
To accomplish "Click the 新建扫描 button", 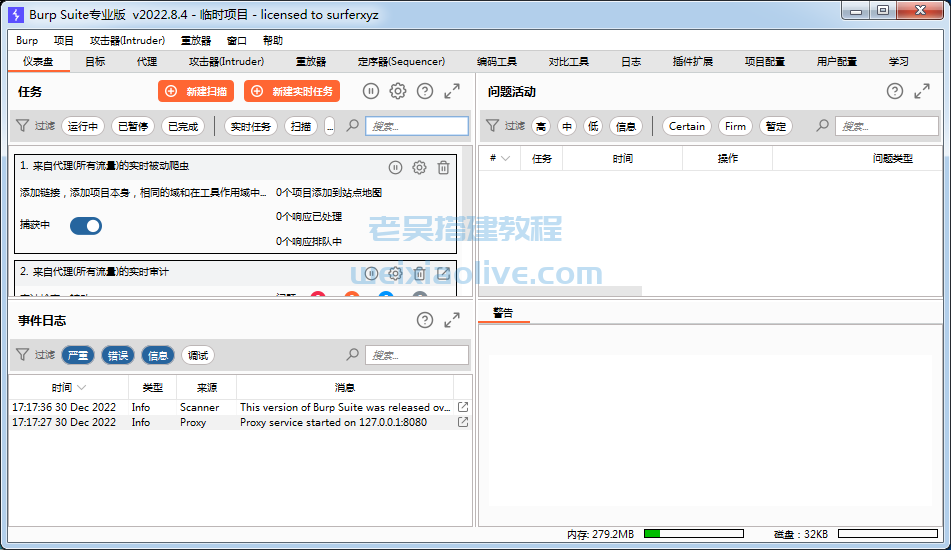I will [196, 92].
